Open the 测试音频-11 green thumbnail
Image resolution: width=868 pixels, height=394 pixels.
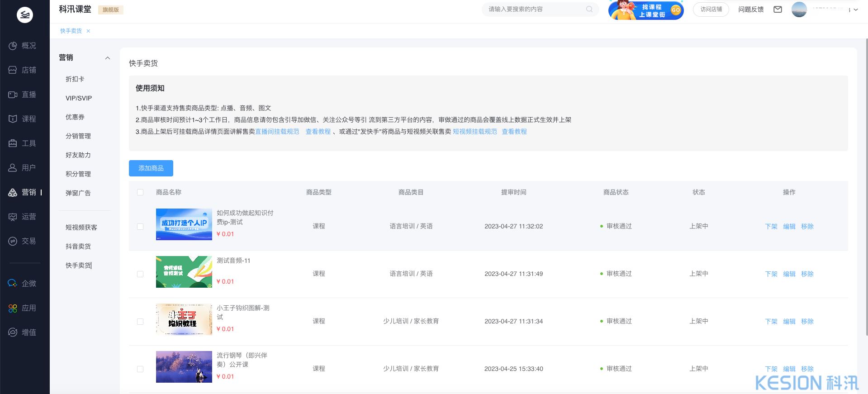[184, 272]
